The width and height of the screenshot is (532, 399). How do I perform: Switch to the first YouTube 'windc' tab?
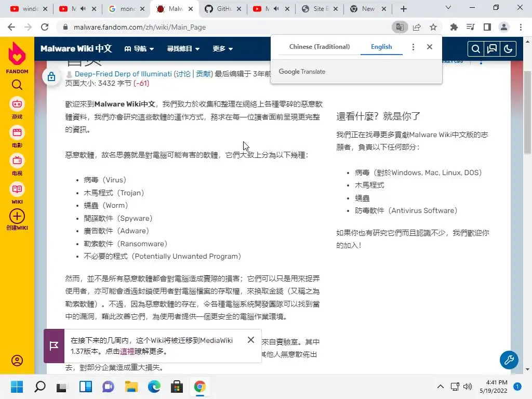click(29, 9)
